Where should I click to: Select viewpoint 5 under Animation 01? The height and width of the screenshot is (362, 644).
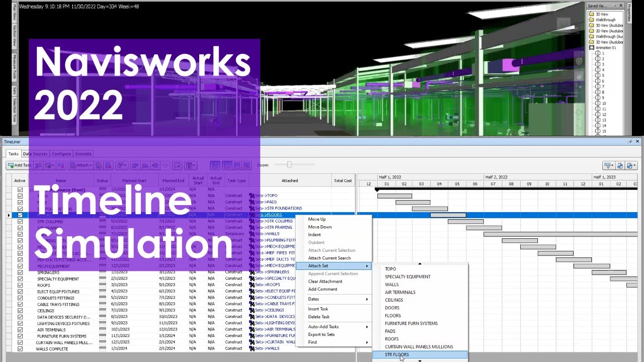pos(603,75)
